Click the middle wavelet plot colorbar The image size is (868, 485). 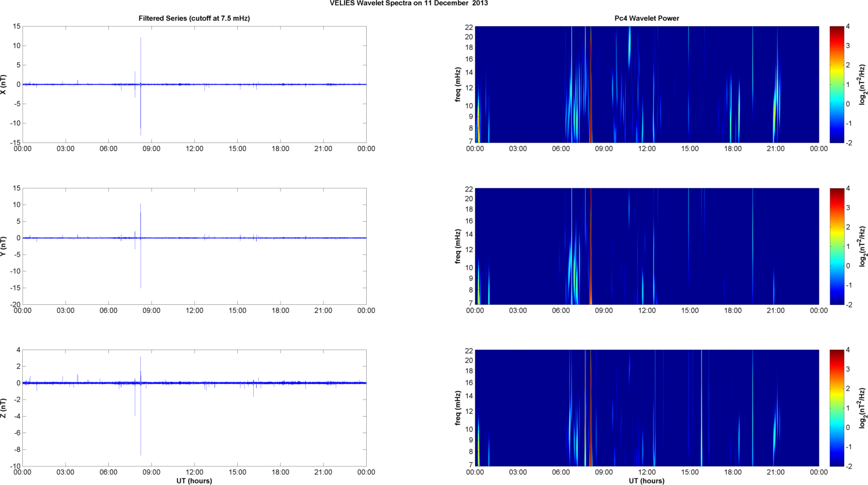point(836,246)
